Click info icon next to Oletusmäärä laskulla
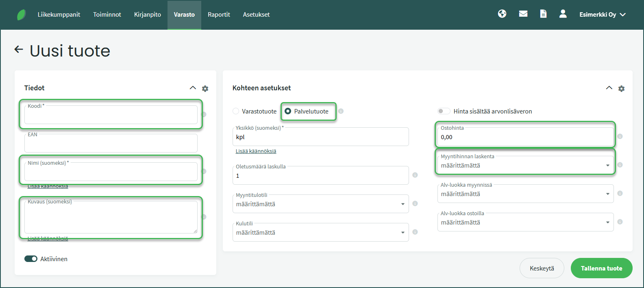The height and width of the screenshot is (288, 644). coord(415,175)
